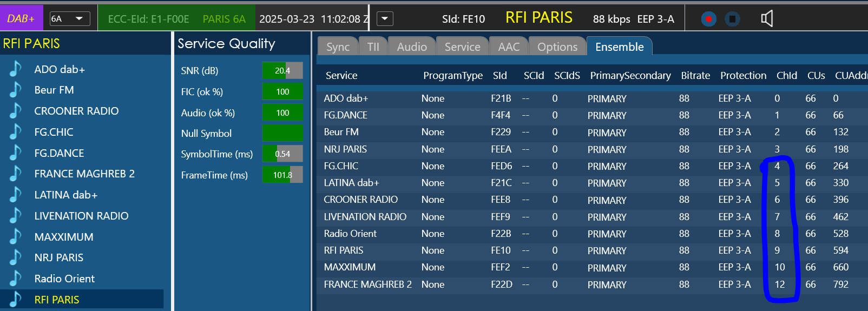
Task: Select Radio Orient in the service list
Action: coord(64,279)
